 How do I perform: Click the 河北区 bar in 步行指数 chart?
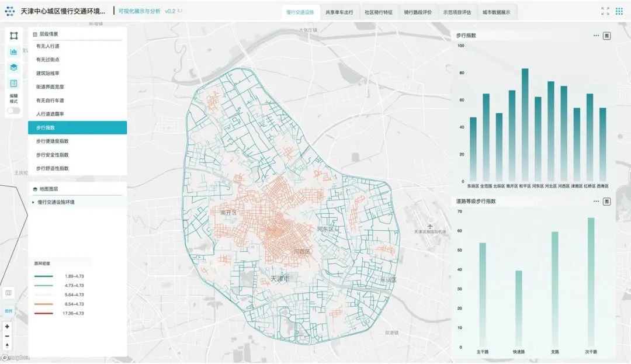pos(551,131)
